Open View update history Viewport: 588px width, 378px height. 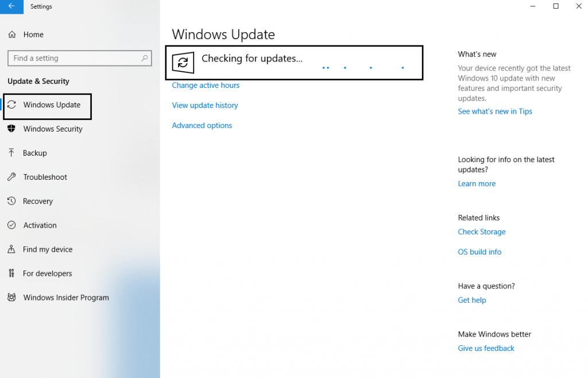[x=205, y=105]
